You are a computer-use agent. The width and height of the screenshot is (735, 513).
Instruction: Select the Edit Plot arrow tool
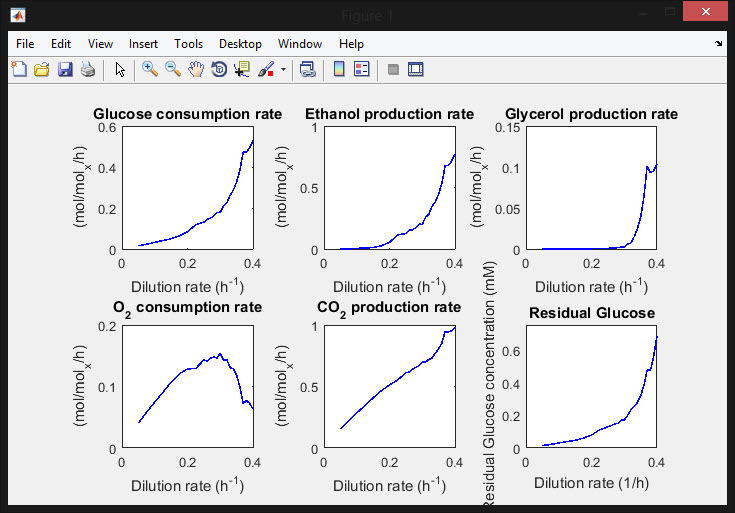pos(120,69)
